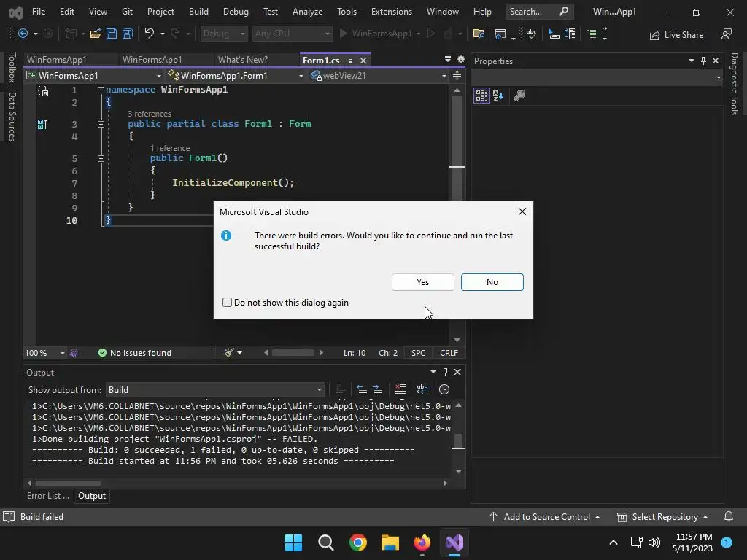Open Google Chrome from the taskbar
The width and height of the screenshot is (747, 560).
pyautogui.click(x=357, y=542)
